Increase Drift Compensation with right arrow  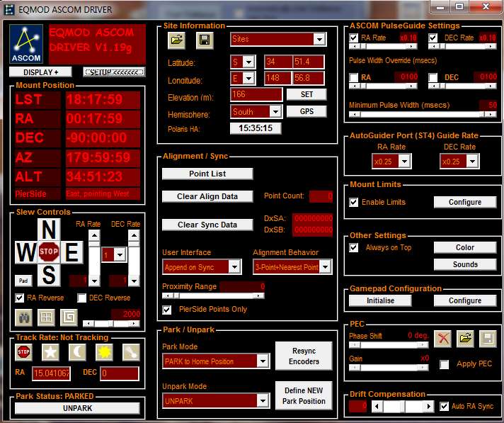428,406
